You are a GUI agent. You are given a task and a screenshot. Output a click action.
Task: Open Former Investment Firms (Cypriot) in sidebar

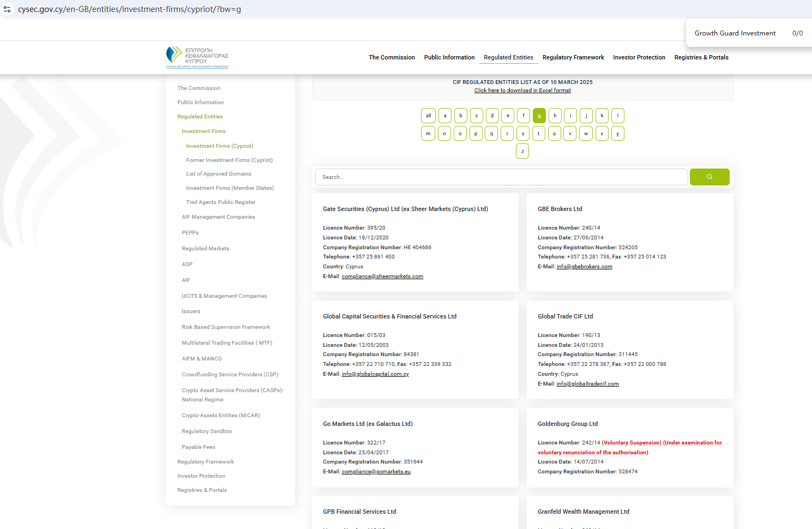click(x=229, y=160)
